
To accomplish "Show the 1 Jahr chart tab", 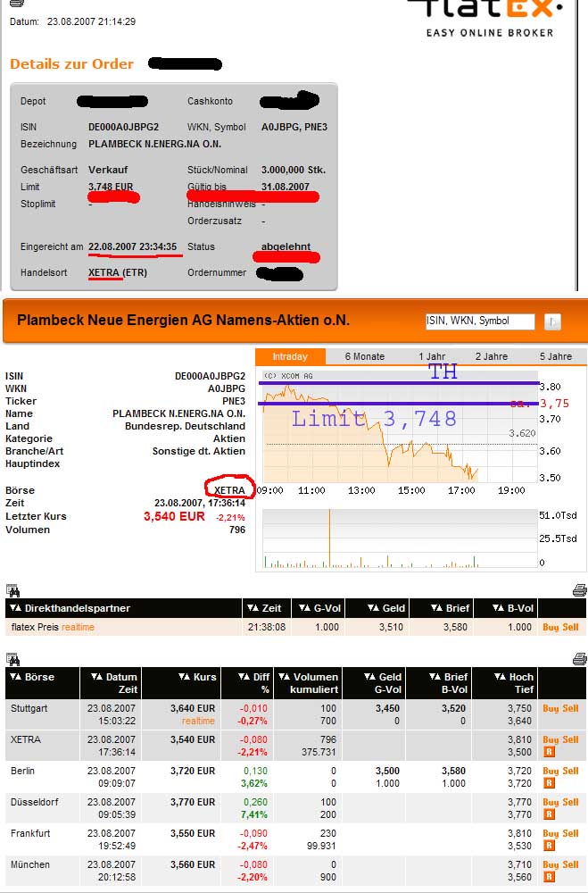I will click(432, 356).
